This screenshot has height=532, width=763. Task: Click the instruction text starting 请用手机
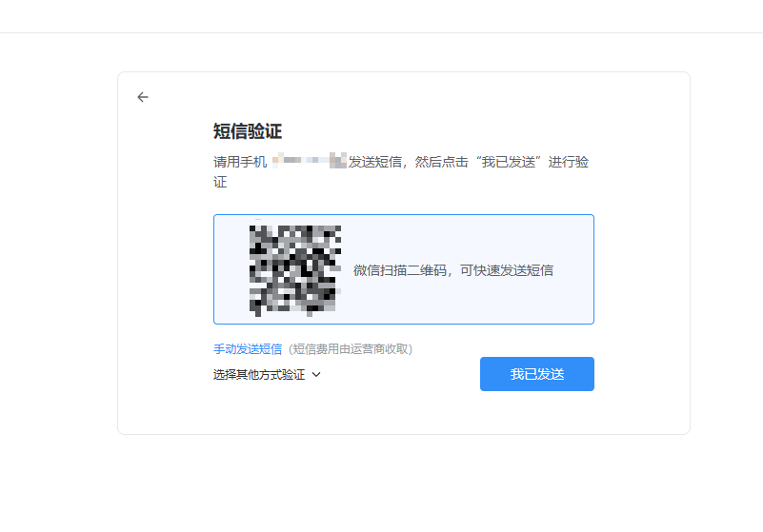tap(401, 171)
